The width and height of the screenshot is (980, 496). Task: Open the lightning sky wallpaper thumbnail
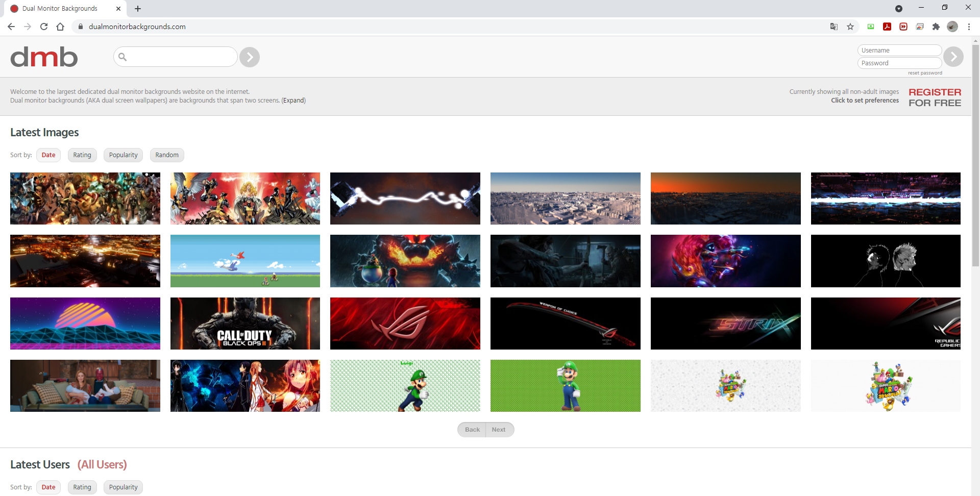coord(405,199)
